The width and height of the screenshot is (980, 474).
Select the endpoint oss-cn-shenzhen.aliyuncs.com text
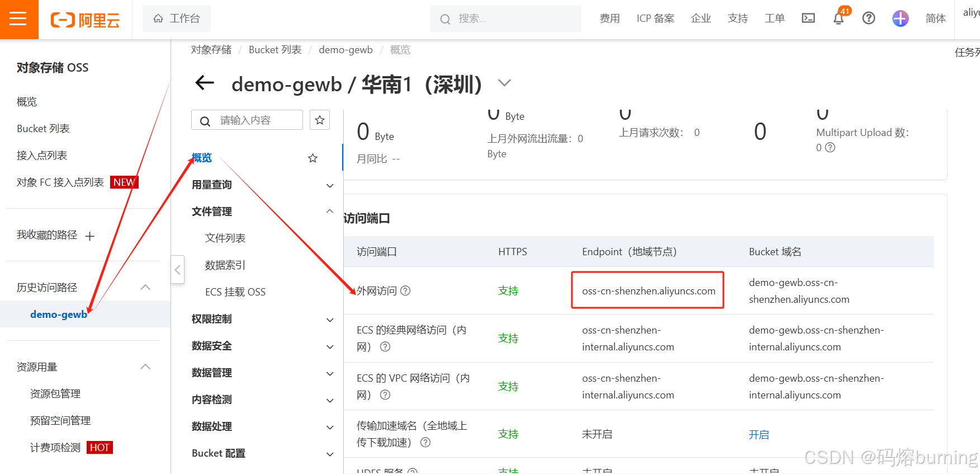[648, 291]
